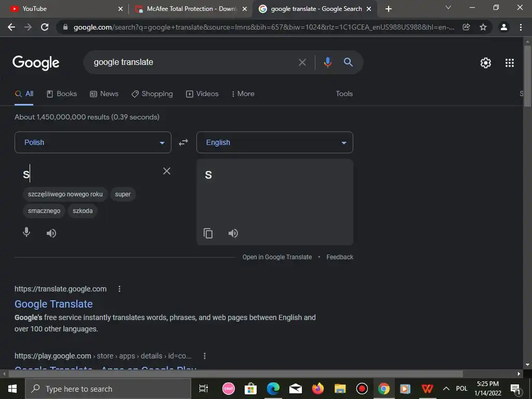Click the vertical page scrollbar thumb

click(x=527, y=76)
